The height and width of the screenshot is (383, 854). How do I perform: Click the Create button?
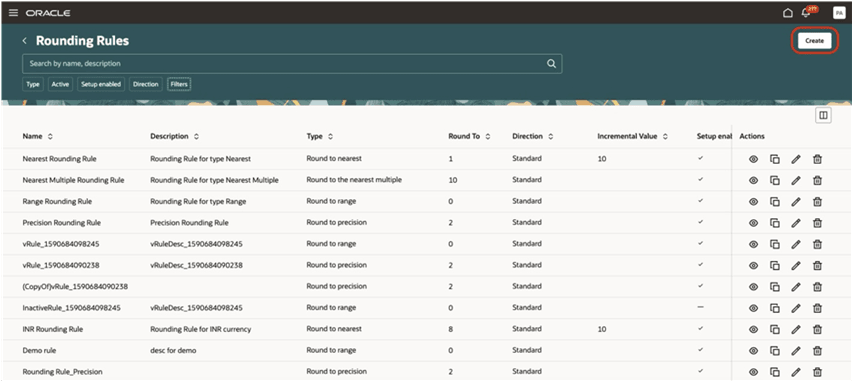pyautogui.click(x=814, y=41)
